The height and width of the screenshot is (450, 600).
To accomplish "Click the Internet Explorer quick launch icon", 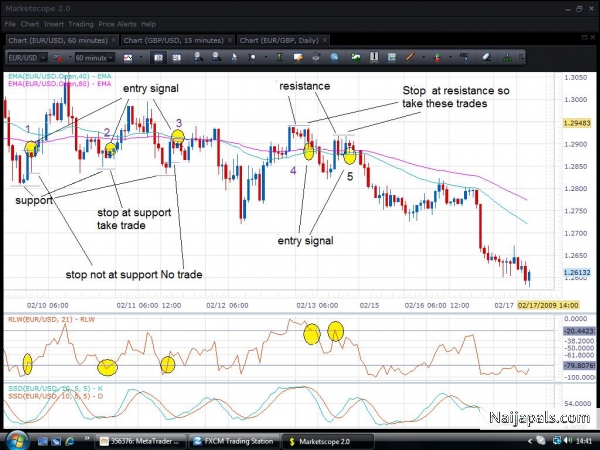I will [x=70, y=441].
